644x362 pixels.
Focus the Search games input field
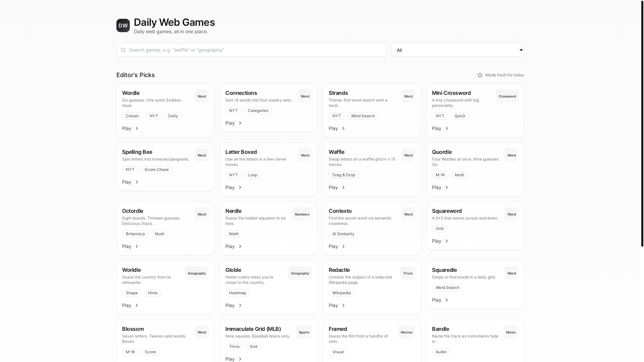pyautogui.click(x=252, y=50)
